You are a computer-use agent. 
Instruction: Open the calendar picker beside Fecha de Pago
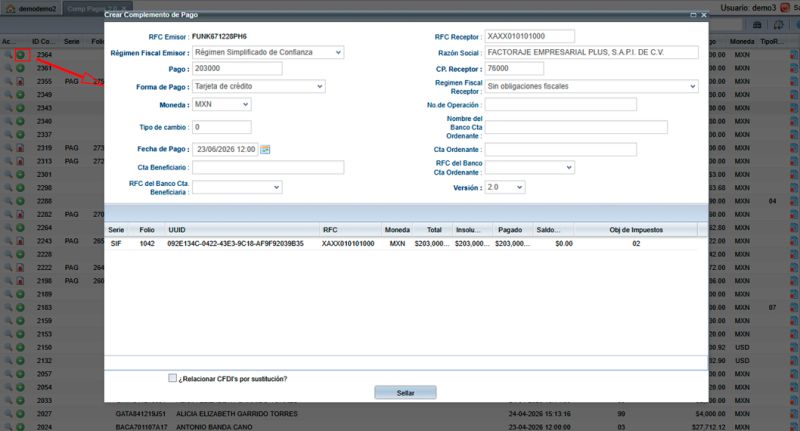(x=265, y=149)
